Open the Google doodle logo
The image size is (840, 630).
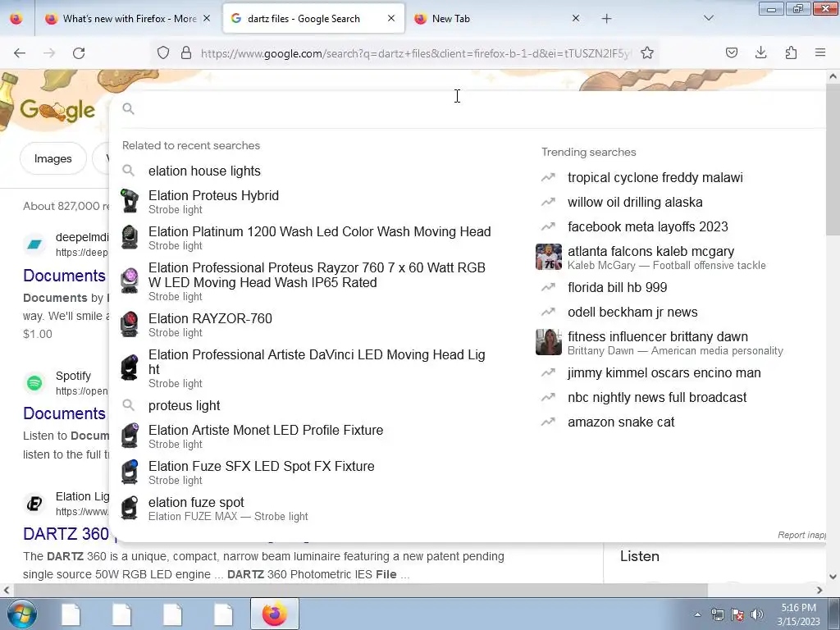point(58,111)
